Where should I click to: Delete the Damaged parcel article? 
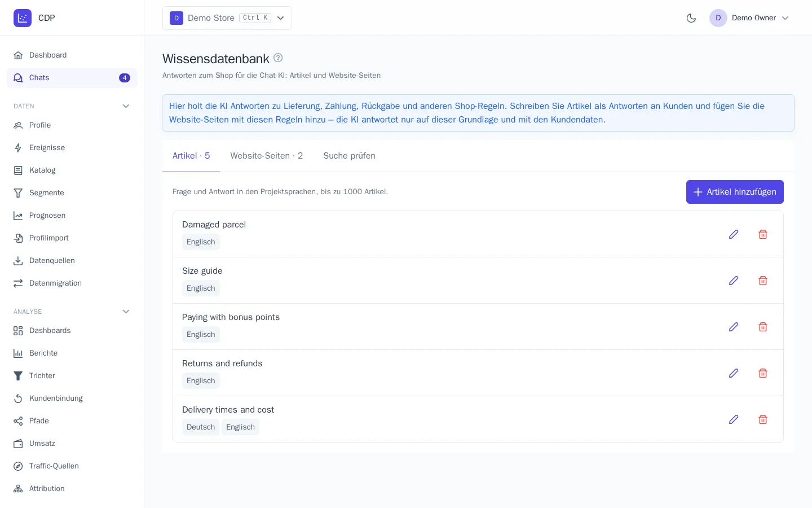[763, 234]
